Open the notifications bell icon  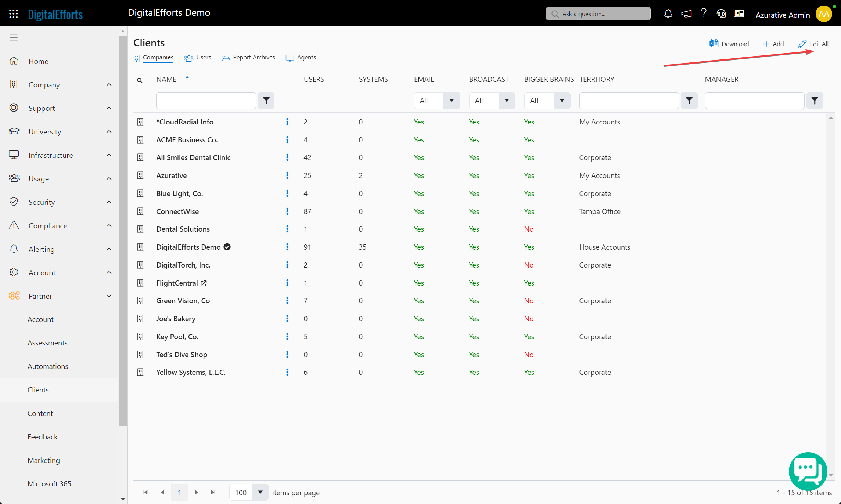pos(668,14)
